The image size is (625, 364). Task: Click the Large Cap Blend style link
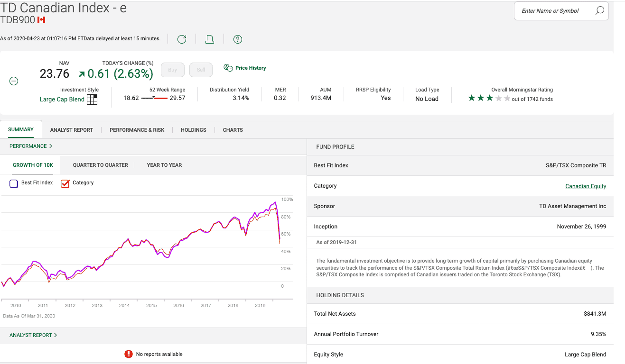62,100
